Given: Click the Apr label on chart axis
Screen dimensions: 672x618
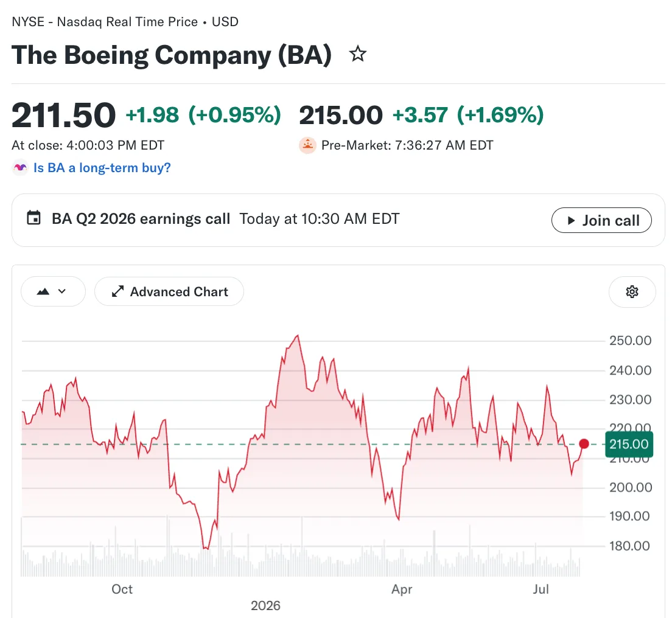Looking at the screenshot, I should tap(402, 589).
